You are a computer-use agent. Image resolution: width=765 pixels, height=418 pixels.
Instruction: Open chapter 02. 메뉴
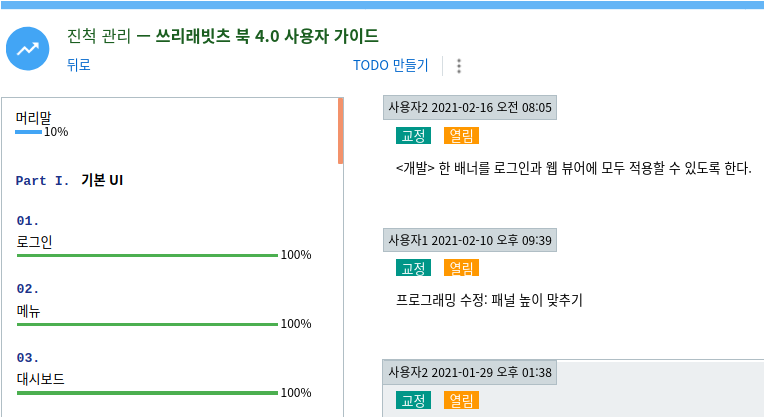29,310
